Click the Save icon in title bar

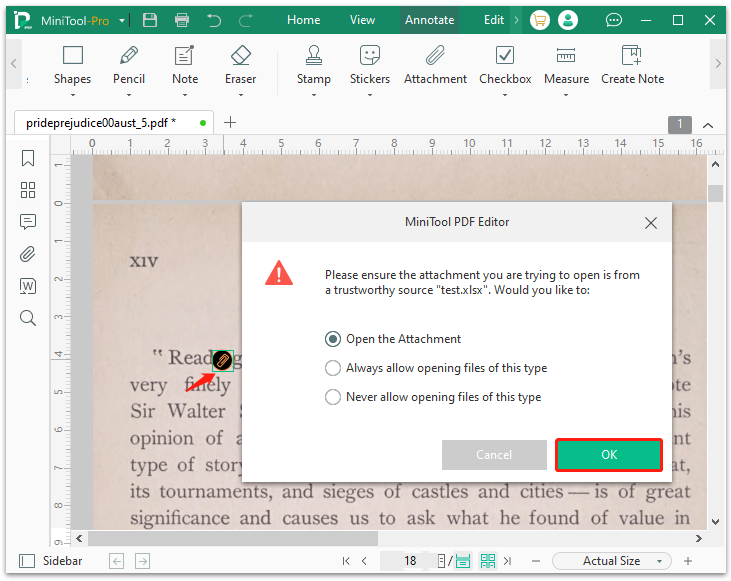(150, 20)
